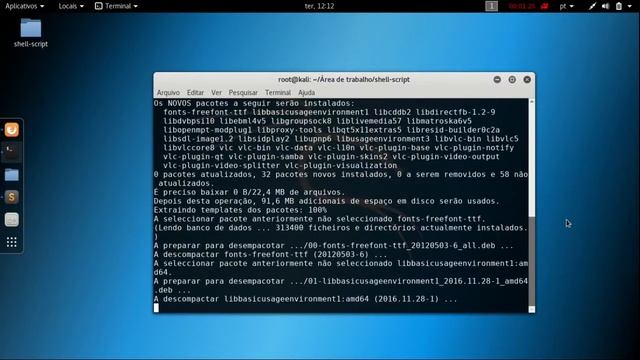Click the workspace indicator in top bar
Viewport: 640px width, 360px height.
[491, 6]
